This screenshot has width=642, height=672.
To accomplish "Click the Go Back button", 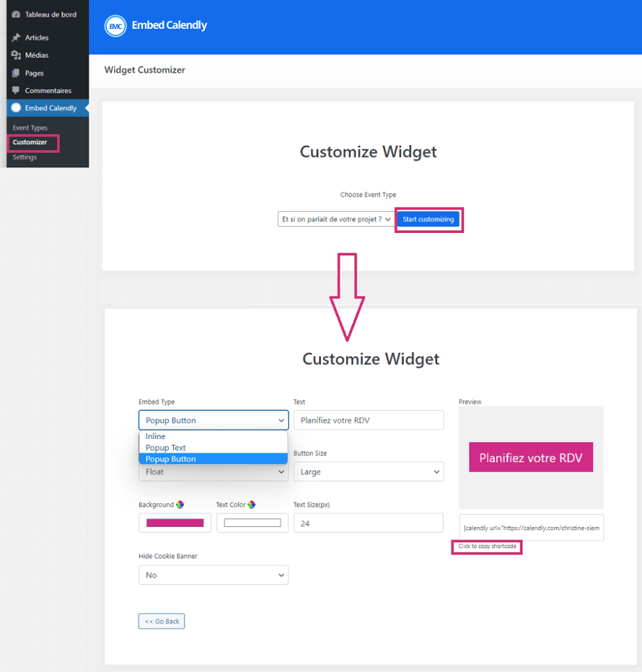I will click(x=161, y=621).
